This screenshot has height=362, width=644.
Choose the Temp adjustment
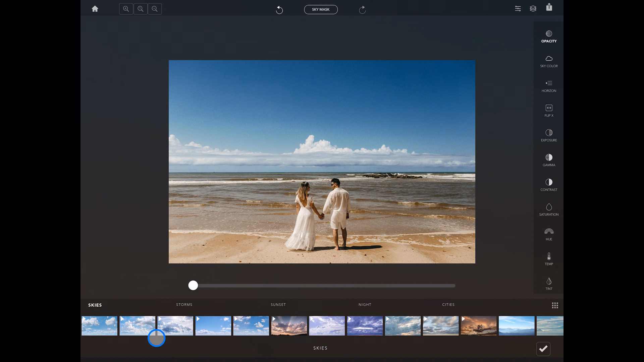(x=549, y=259)
